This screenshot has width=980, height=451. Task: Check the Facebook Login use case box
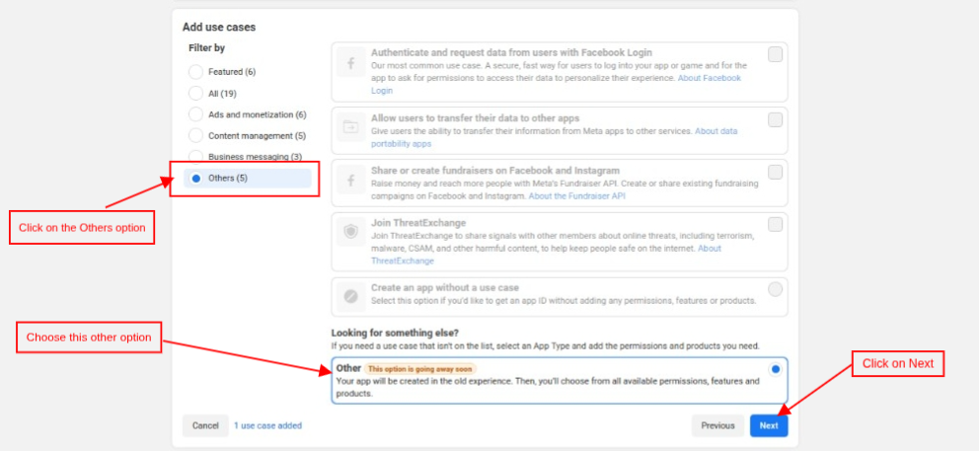tap(775, 55)
